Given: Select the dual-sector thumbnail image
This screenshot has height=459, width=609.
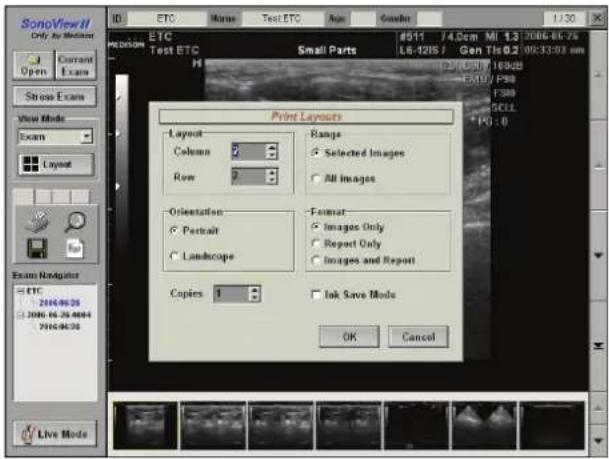Looking at the screenshot, I should click(484, 426).
